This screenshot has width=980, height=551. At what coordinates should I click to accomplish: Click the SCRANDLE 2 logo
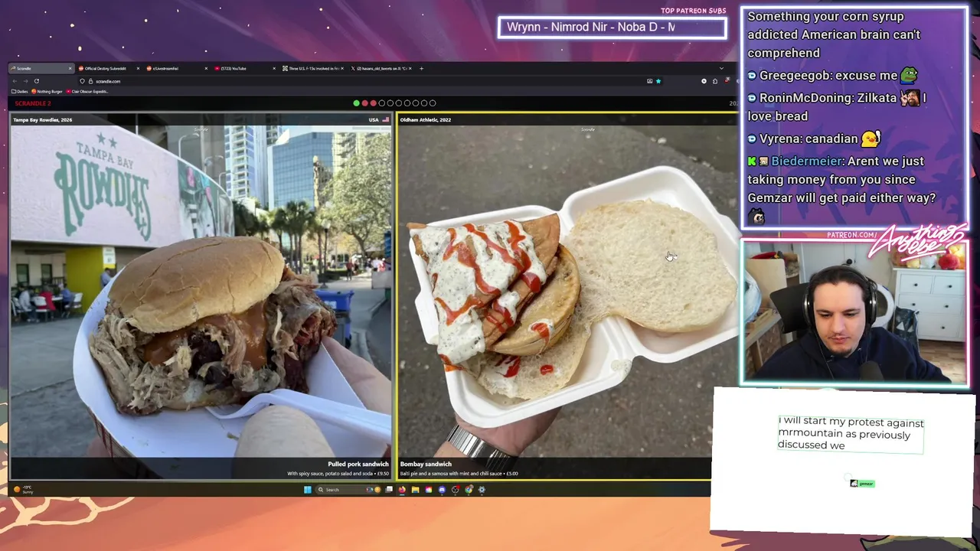pos(32,103)
